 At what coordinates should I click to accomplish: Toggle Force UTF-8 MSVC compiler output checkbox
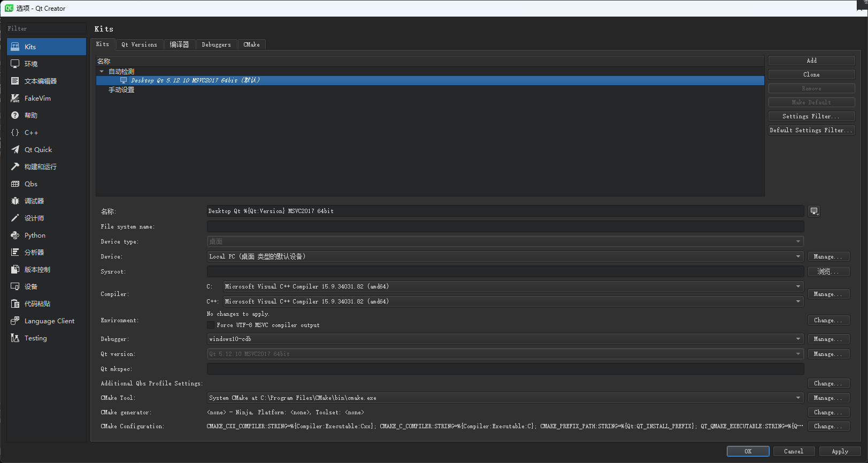(211, 325)
